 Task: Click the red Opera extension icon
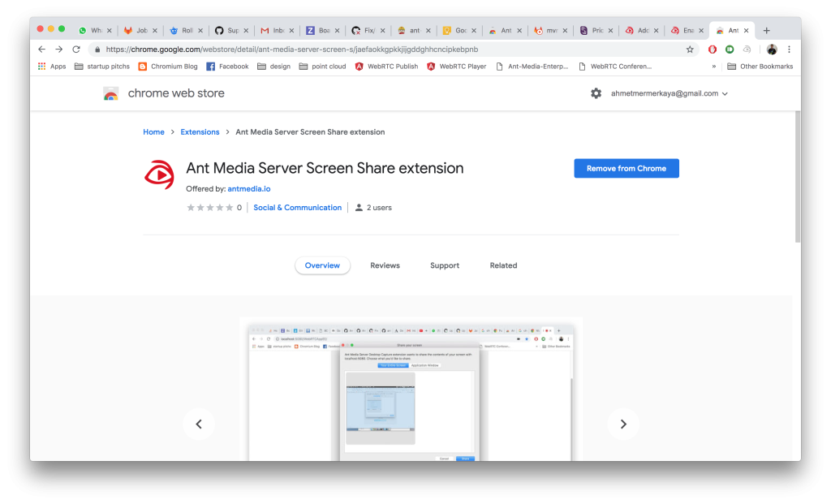tap(713, 50)
